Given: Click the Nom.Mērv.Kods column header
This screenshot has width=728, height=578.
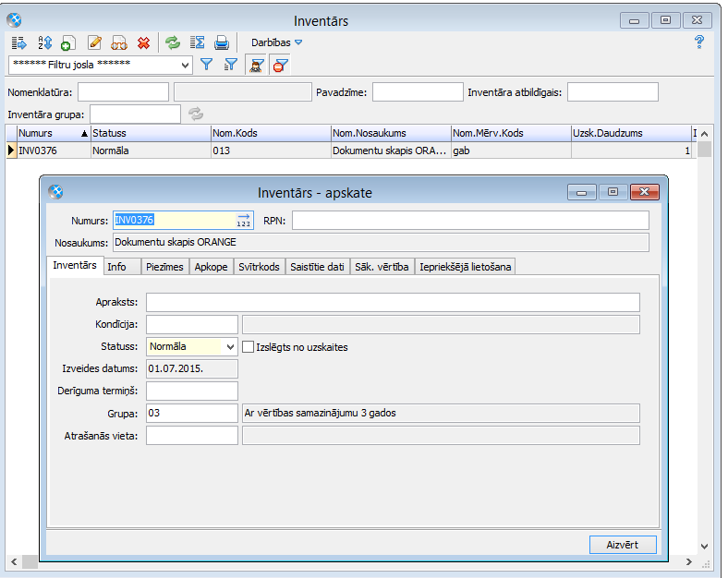Looking at the screenshot, I should (511, 133).
